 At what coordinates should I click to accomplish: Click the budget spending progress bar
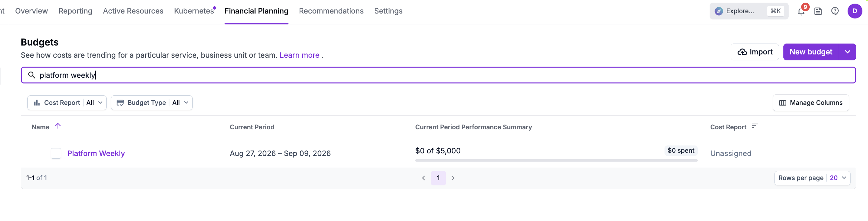(556, 160)
